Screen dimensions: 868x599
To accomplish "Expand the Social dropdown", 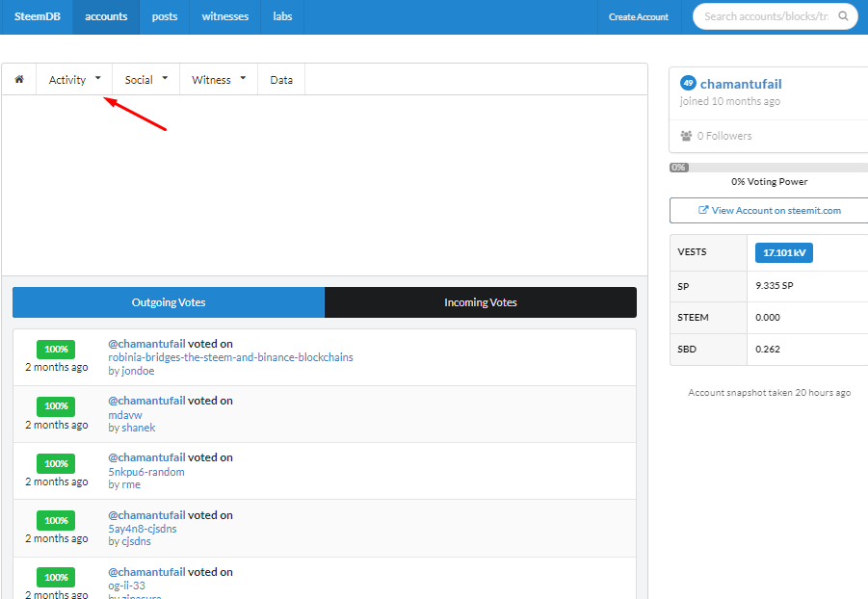I will 146,79.
